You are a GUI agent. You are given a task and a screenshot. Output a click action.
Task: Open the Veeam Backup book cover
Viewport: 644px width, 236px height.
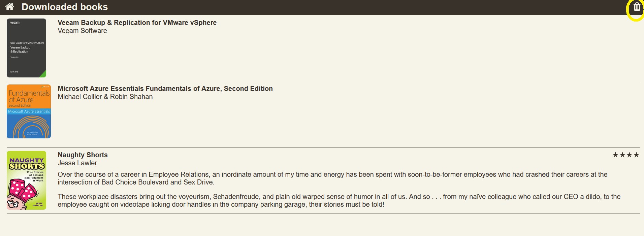[26, 48]
